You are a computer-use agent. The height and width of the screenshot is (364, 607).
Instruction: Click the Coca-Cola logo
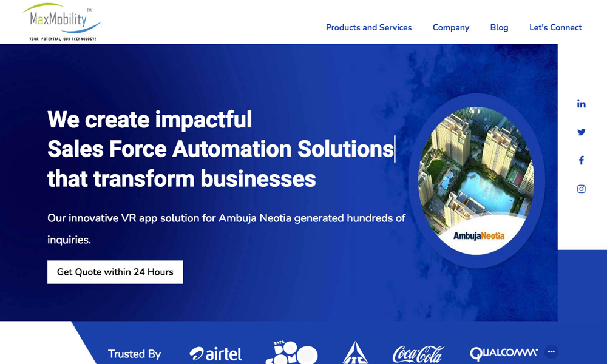click(418, 354)
